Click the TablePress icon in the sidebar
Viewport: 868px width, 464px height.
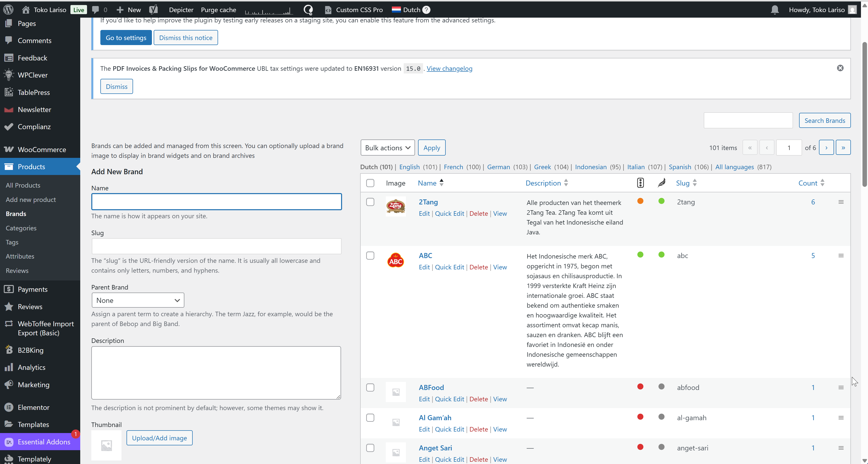coord(9,92)
